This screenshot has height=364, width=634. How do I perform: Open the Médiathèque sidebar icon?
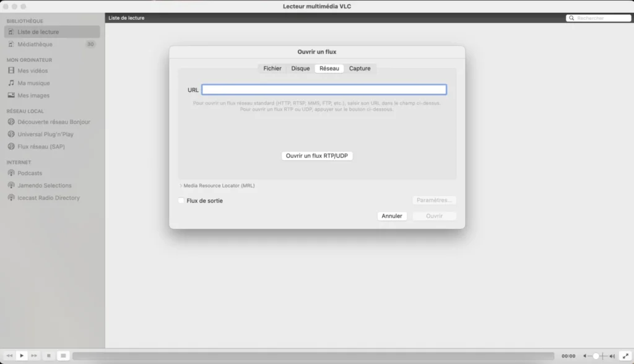11,44
